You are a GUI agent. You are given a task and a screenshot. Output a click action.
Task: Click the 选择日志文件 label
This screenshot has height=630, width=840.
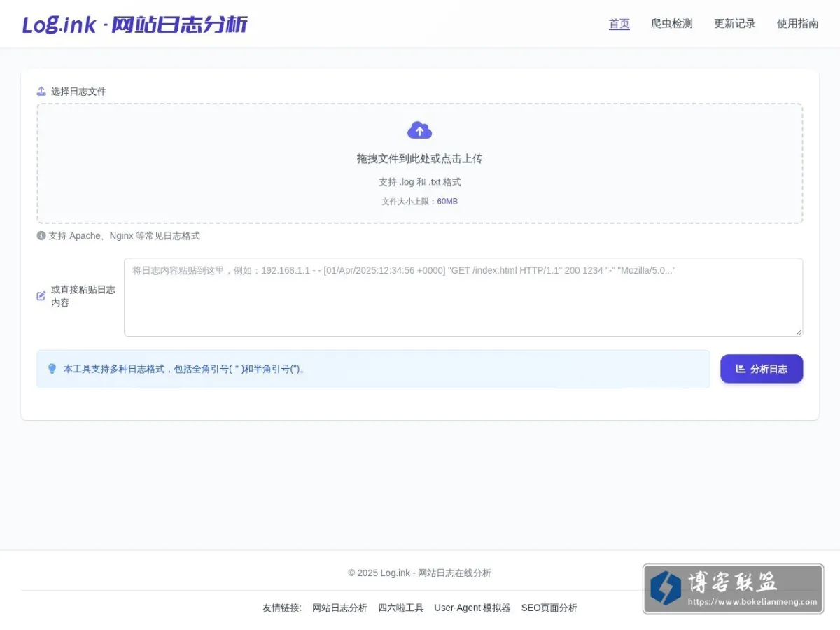[x=78, y=92]
